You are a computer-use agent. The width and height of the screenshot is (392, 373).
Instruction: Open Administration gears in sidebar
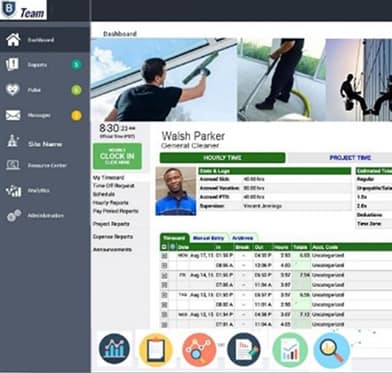pos(14,216)
